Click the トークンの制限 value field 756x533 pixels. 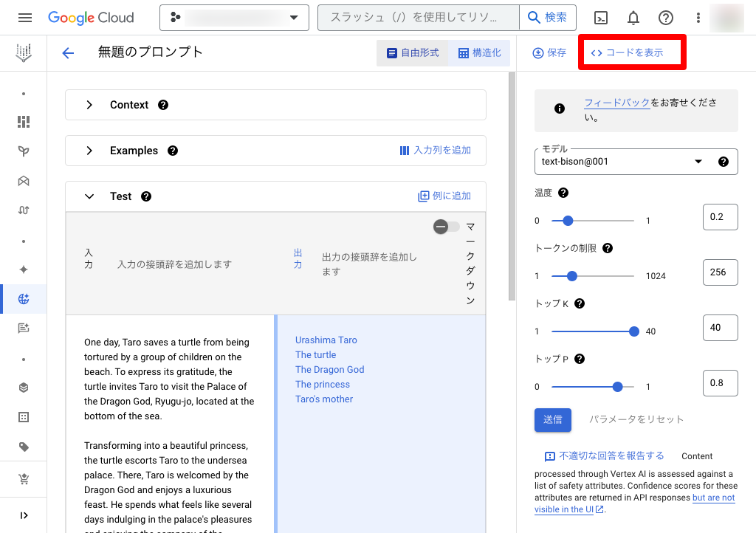(720, 272)
